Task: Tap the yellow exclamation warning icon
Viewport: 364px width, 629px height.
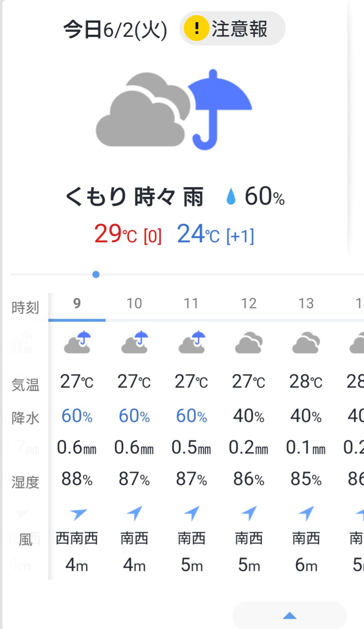Action: pos(196,29)
